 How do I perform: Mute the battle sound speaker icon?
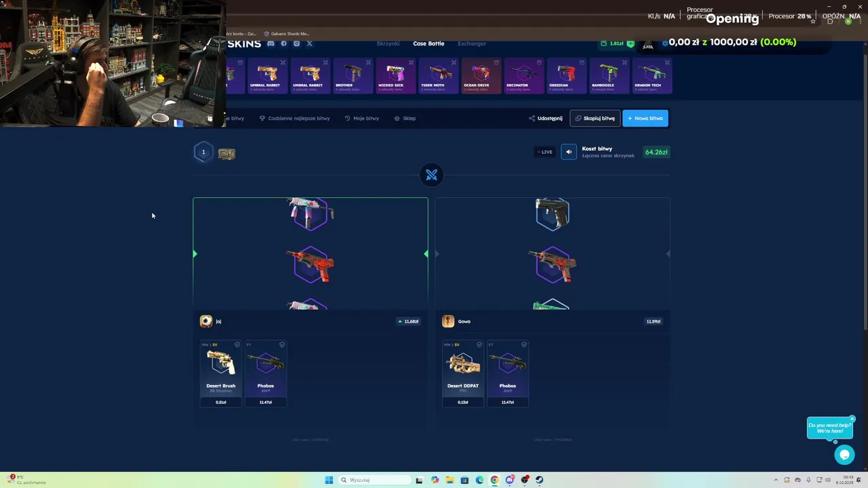(569, 152)
